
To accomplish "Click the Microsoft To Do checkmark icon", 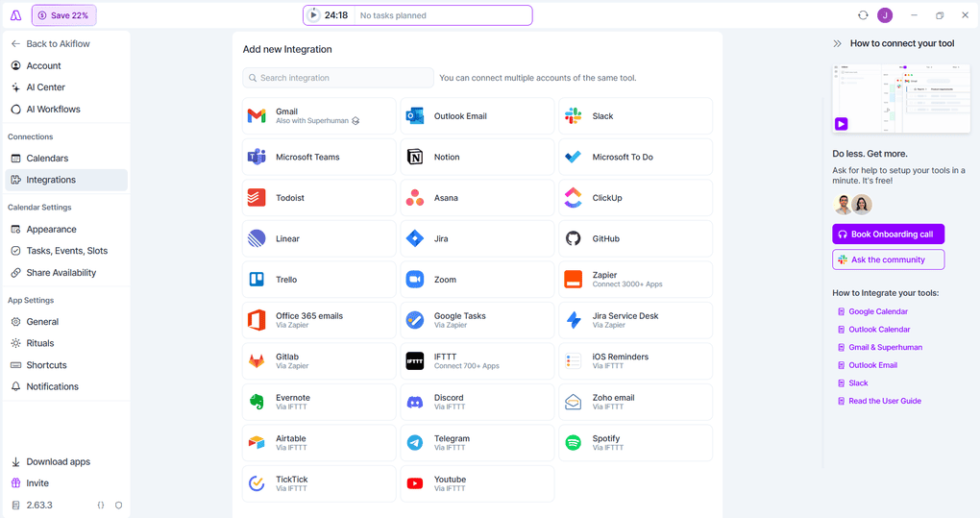I will pos(574,157).
